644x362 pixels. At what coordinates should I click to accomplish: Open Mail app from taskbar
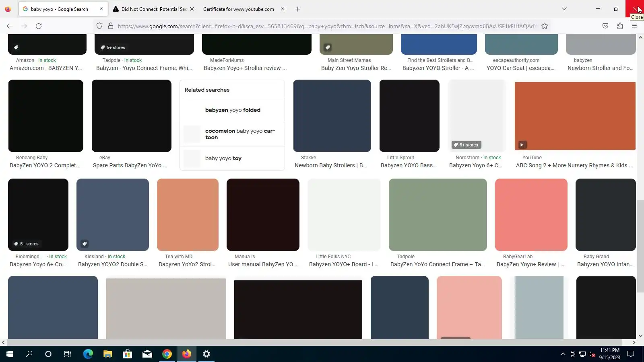147,354
